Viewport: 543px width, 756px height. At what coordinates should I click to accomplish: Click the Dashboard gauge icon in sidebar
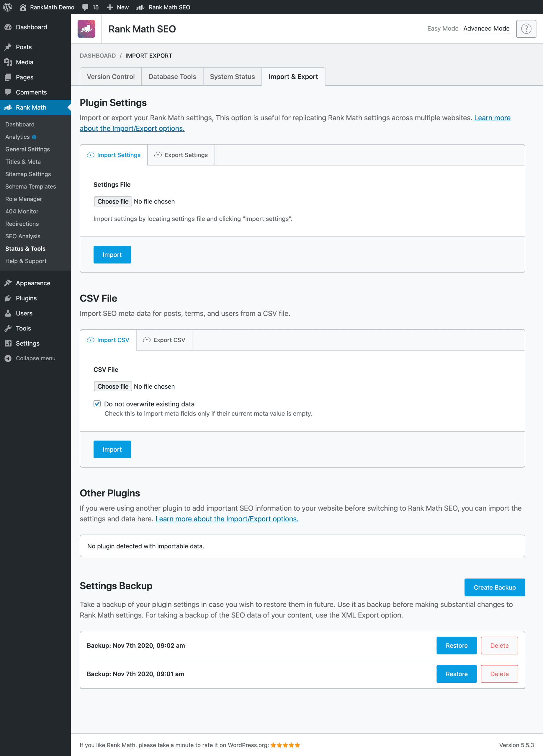point(8,27)
